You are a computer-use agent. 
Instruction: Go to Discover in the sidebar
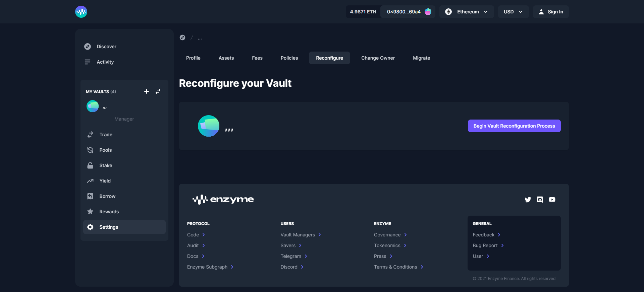click(107, 47)
